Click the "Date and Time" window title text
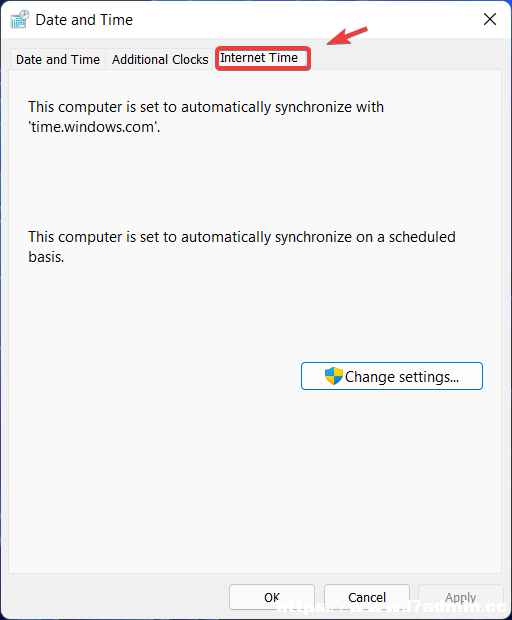Image resolution: width=512 pixels, height=620 pixels. pos(84,20)
